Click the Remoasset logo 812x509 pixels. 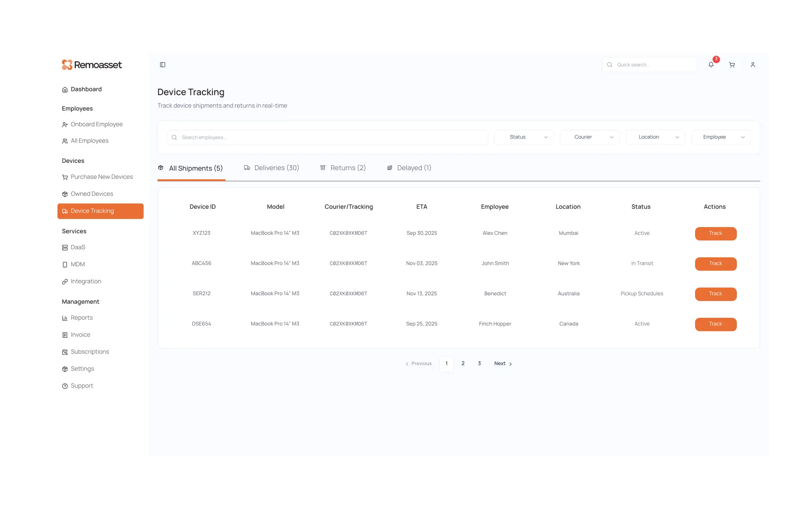92,65
